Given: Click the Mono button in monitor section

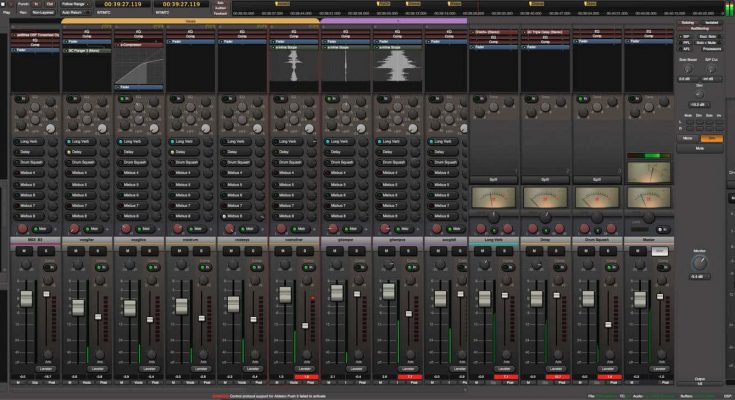Looking at the screenshot, I should pyautogui.click(x=687, y=138).
